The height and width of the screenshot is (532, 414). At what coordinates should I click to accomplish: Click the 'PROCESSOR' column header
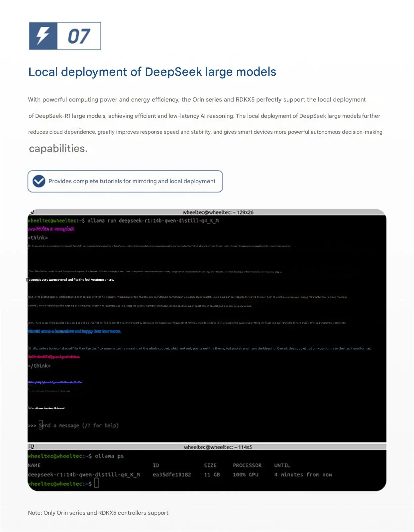click(247, 465)
